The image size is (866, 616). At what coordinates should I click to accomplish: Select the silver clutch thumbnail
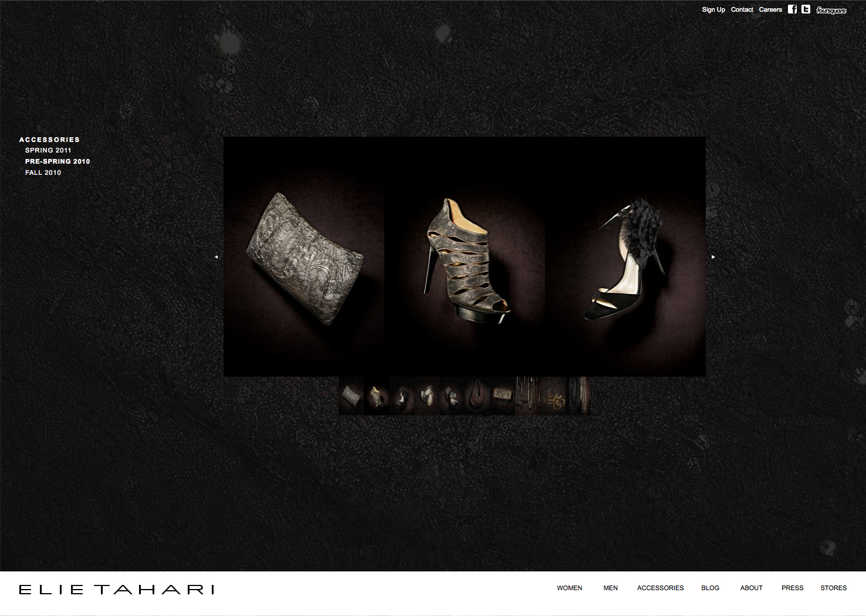pyautogui.click(x=351, y=396)
